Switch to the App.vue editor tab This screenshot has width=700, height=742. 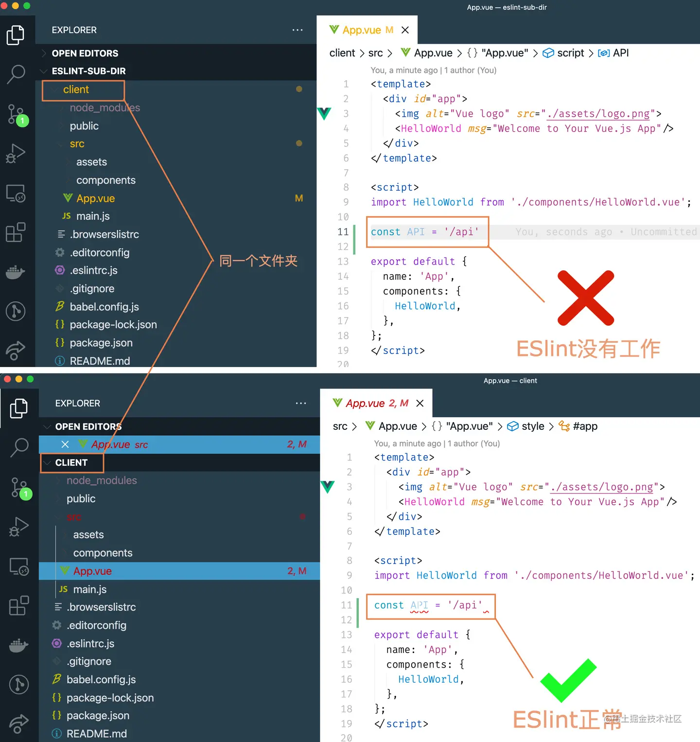pyautogui.click(x=360, y=30)
